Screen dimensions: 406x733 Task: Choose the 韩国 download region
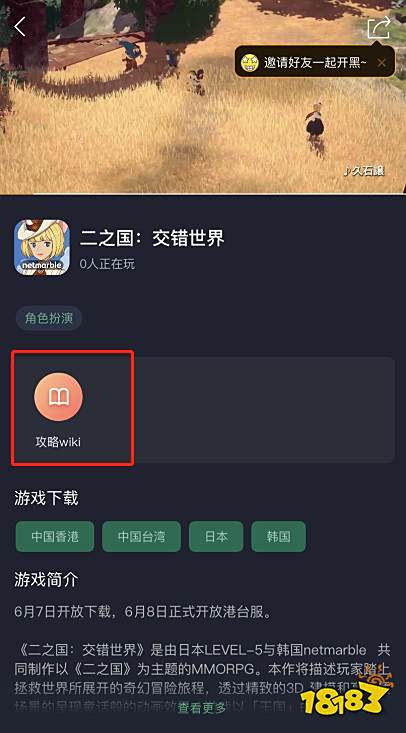(278, 536)
